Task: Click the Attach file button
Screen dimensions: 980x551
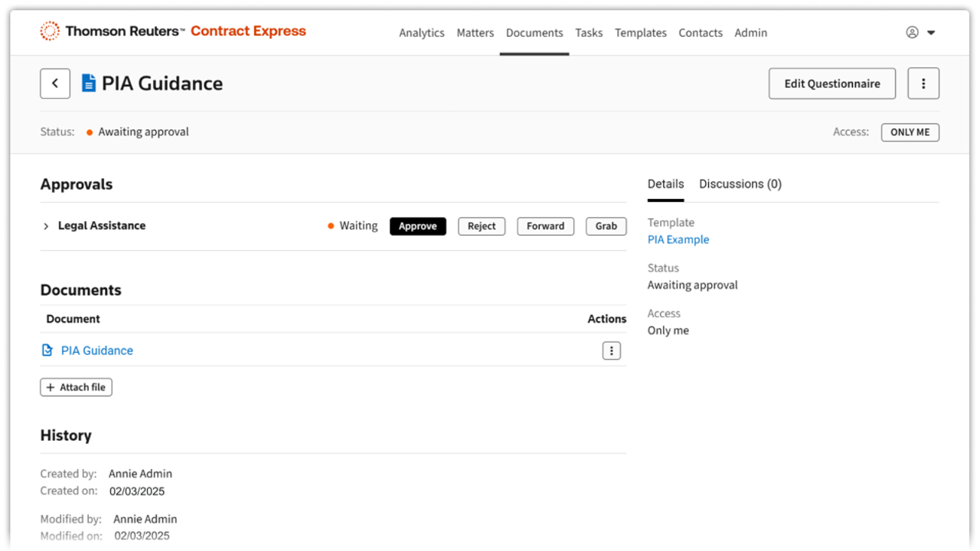Action: click(x=76, y=387)
